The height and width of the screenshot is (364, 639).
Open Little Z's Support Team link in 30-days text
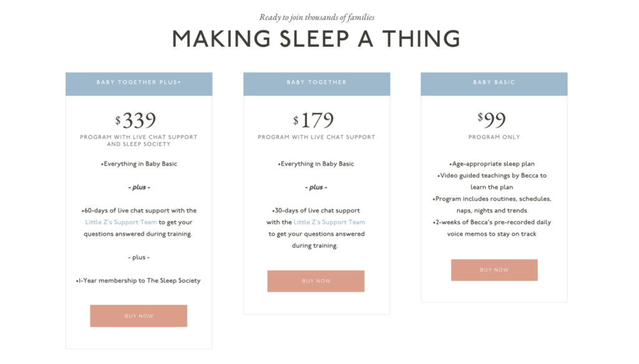329,223
